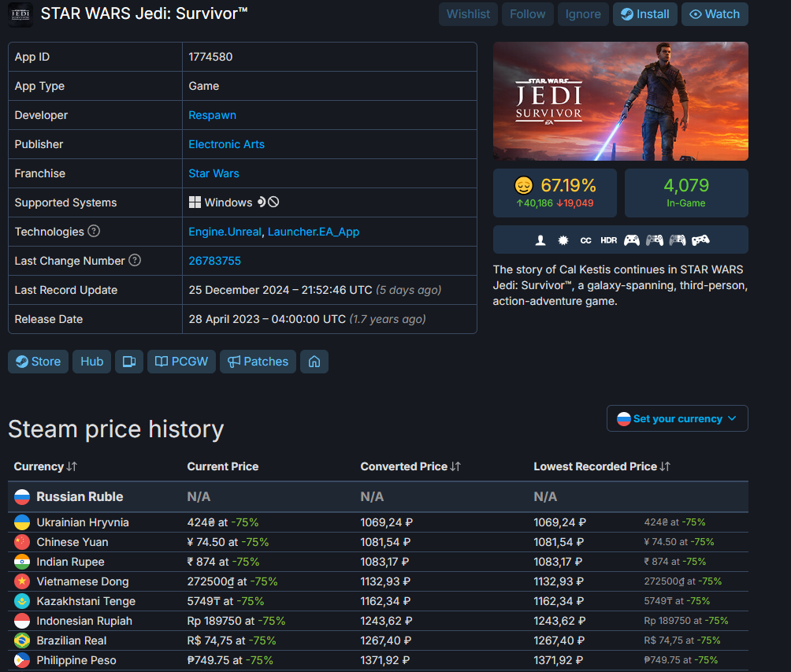Image resolution: width=791 pixels, height=672 pixels.
Task: Open the Set your currency dropdown
Action: 678,418
